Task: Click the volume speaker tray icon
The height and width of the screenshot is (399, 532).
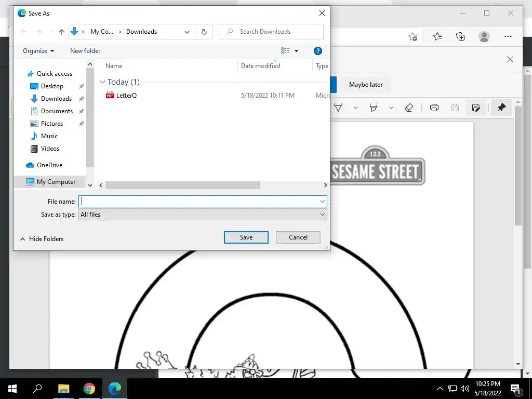Action: tap(465, 389)
